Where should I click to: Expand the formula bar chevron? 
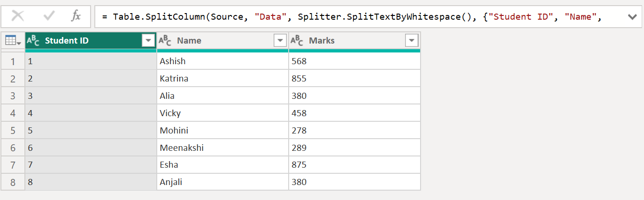point(632,17)
